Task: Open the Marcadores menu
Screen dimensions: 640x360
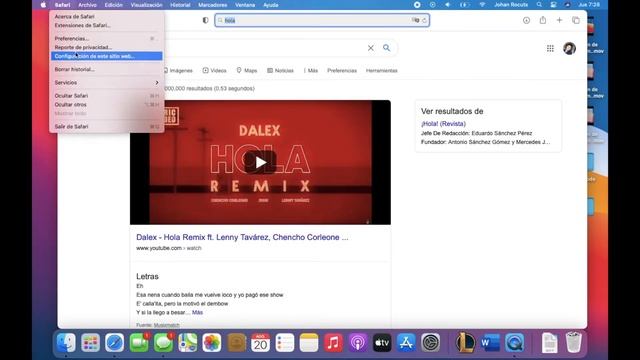Action: (213, 5)
